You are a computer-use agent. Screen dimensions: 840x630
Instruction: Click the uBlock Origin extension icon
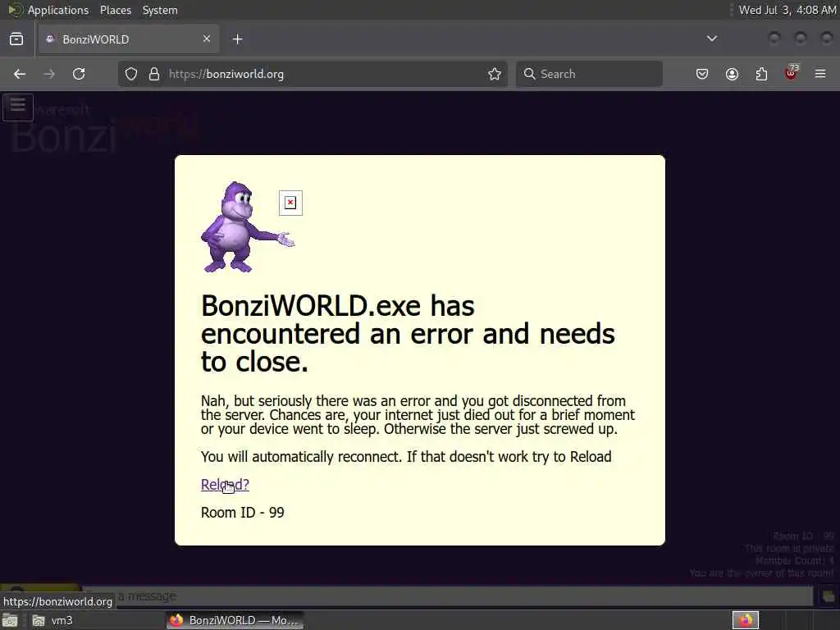(792, 73)
